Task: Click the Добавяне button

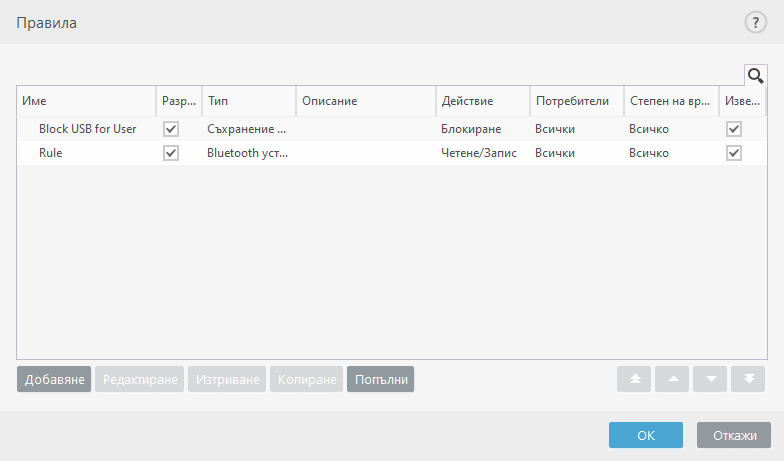Action: tap(54, 379)
